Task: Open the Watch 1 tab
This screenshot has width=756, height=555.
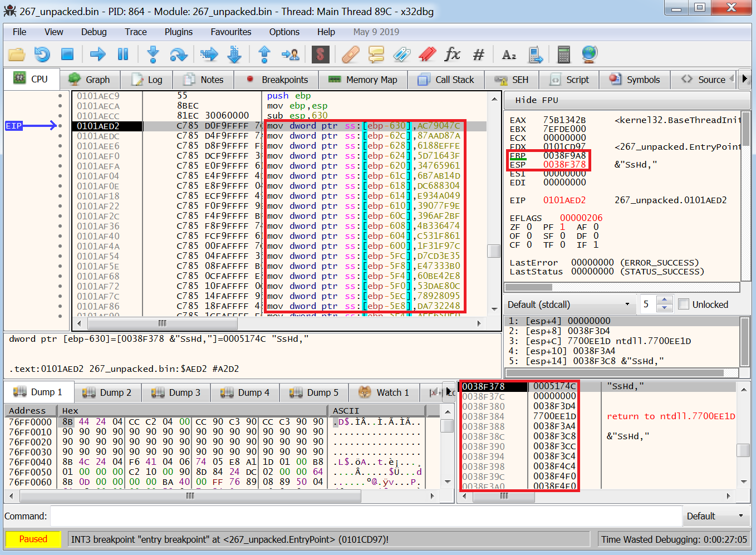Action: point(384,392)
